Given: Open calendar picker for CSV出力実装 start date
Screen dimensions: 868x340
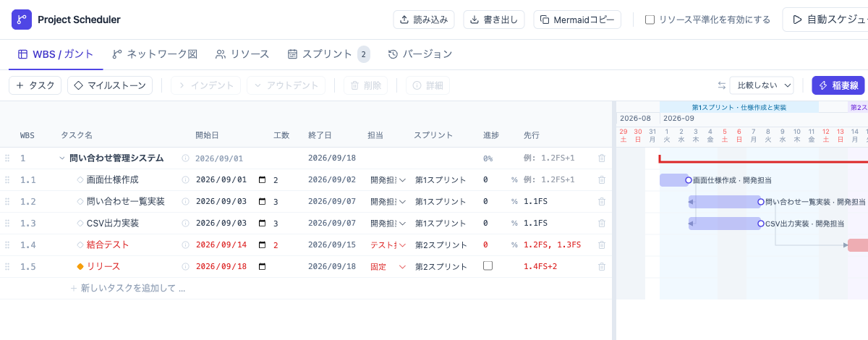Looking at the screenshot, I should tap(262, 224).
